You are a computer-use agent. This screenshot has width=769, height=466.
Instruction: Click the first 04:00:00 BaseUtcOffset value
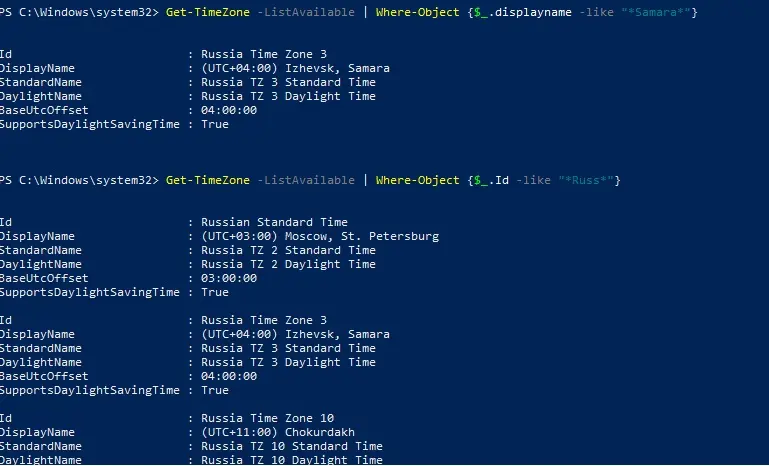click(229, 110)
